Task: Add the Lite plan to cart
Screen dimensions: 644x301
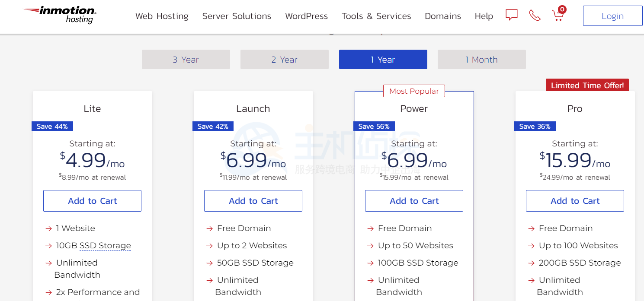Action: pyautogui.click(x=92, y=201)
